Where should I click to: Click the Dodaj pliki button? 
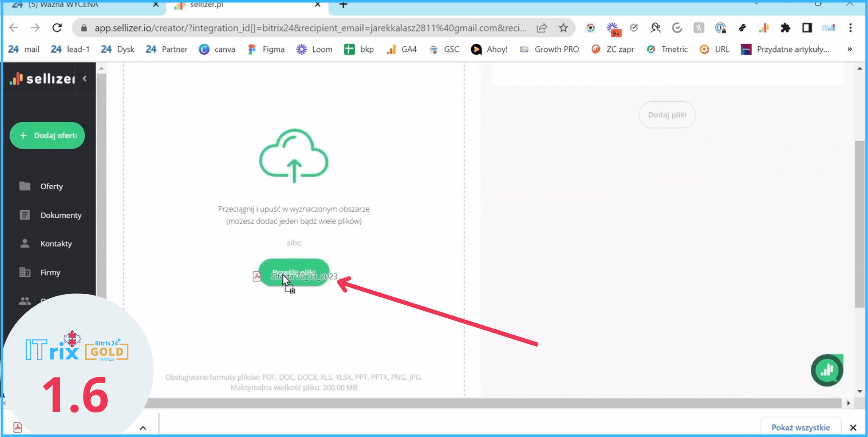click(667, 115)
